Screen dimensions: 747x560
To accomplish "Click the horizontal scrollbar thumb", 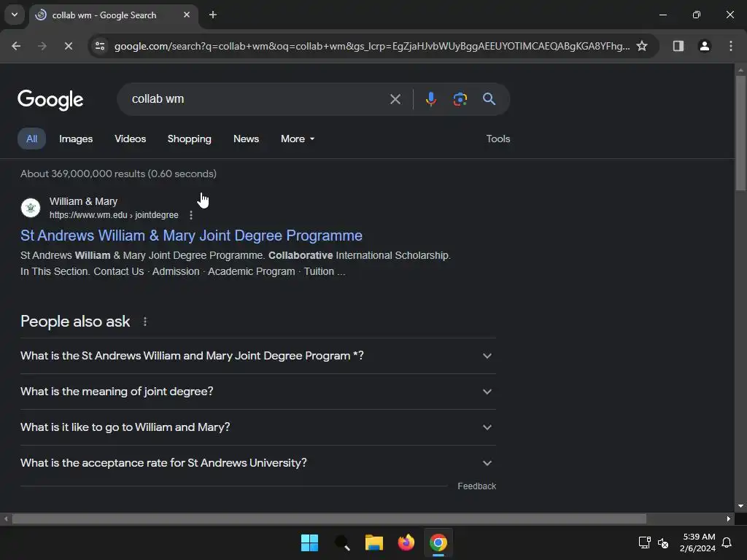I will 329,518.
